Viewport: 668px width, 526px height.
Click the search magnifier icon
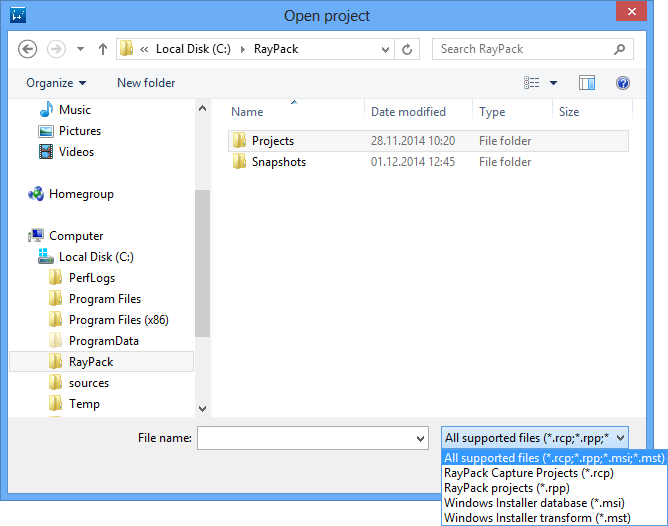[x=620, y=49]
